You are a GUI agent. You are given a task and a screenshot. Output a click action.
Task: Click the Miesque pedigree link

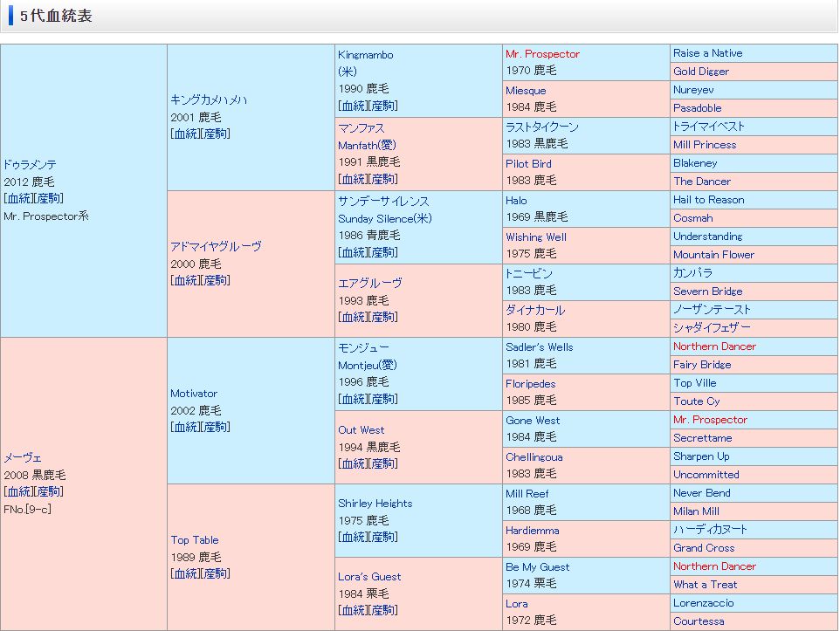[526, 91]
